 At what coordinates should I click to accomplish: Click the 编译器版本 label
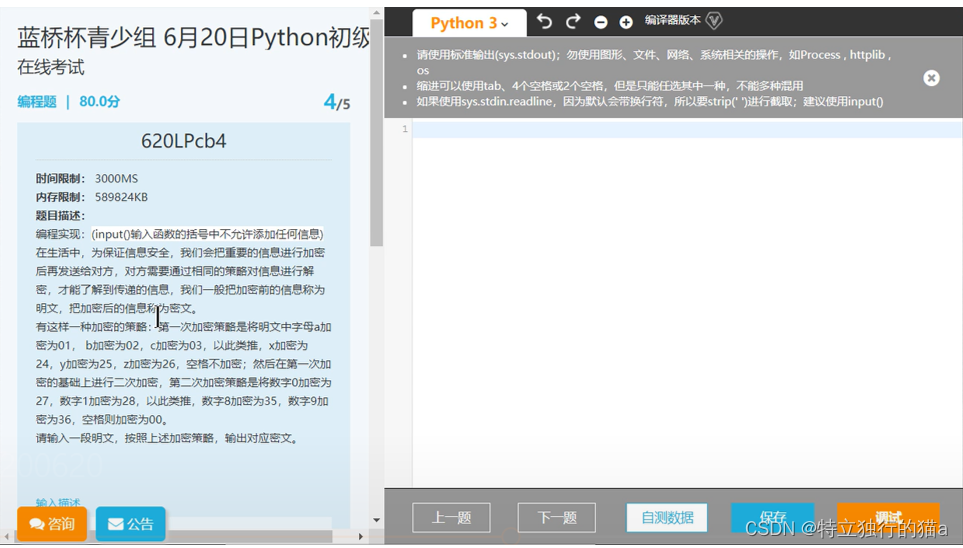673,20
